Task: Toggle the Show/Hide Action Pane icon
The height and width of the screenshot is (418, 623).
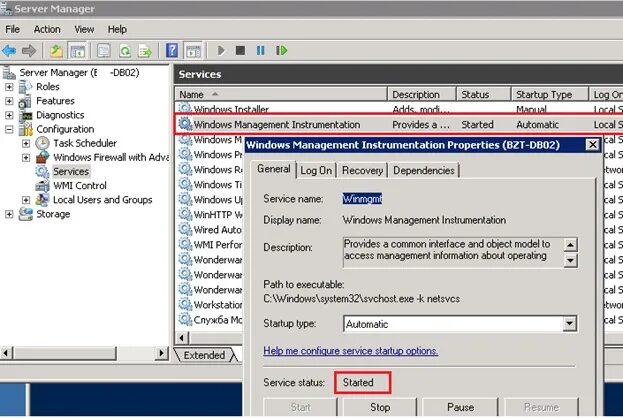Action: click(x=194, y=51)
